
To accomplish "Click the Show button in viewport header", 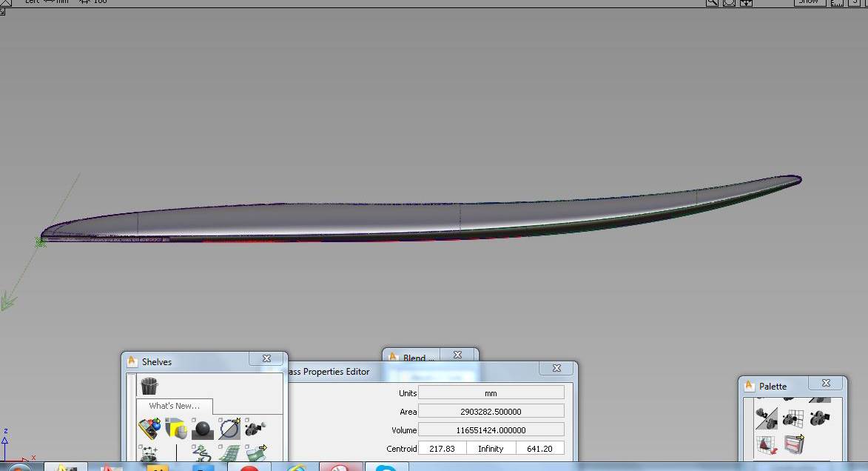I will click(x=810, y=2).
